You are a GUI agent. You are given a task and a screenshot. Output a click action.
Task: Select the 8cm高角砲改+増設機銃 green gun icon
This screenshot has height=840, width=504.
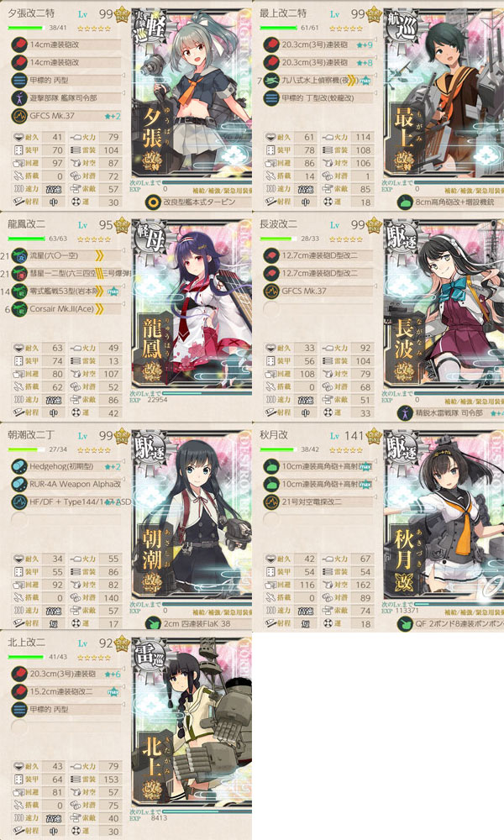point(406,202)
